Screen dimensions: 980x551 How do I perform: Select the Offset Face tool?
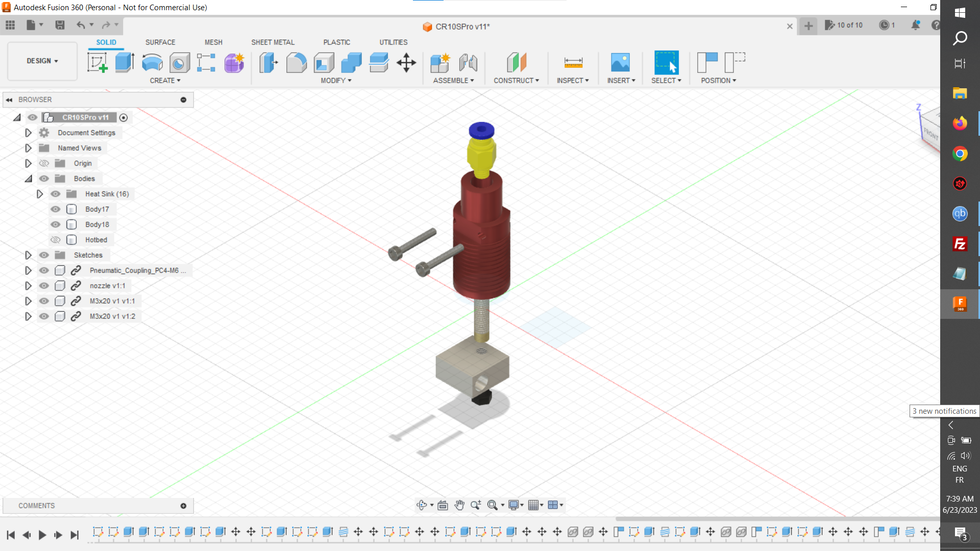379,63
